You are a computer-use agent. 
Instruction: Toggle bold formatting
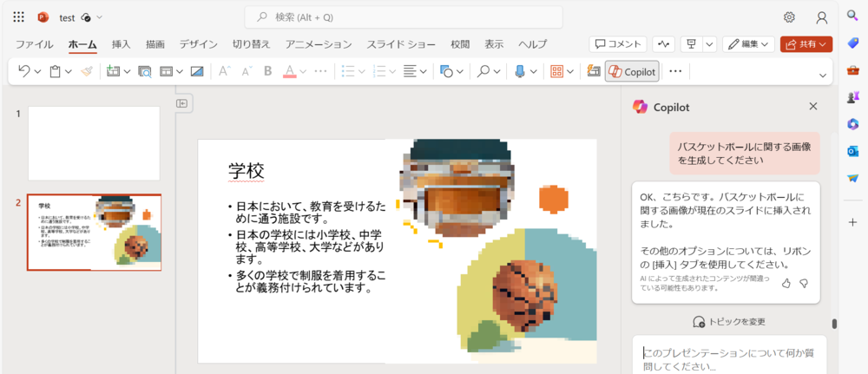(x=268, y=71)
